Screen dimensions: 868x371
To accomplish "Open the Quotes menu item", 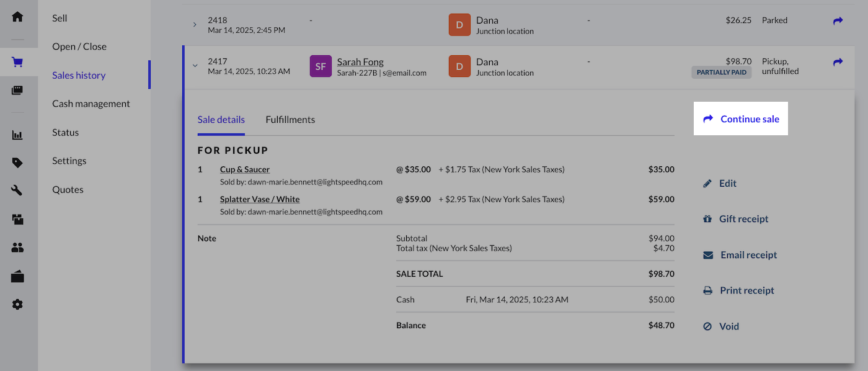I will click(x=68, y=189).
